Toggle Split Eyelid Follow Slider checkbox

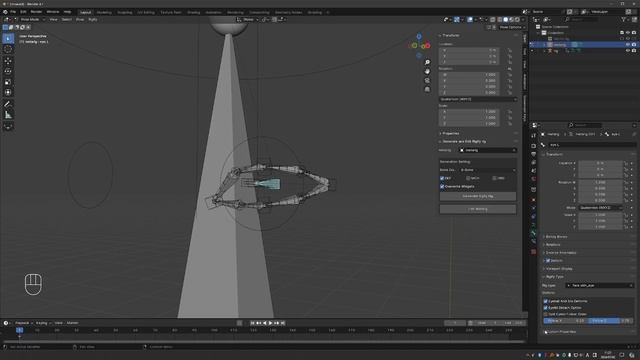pos(546,314)
